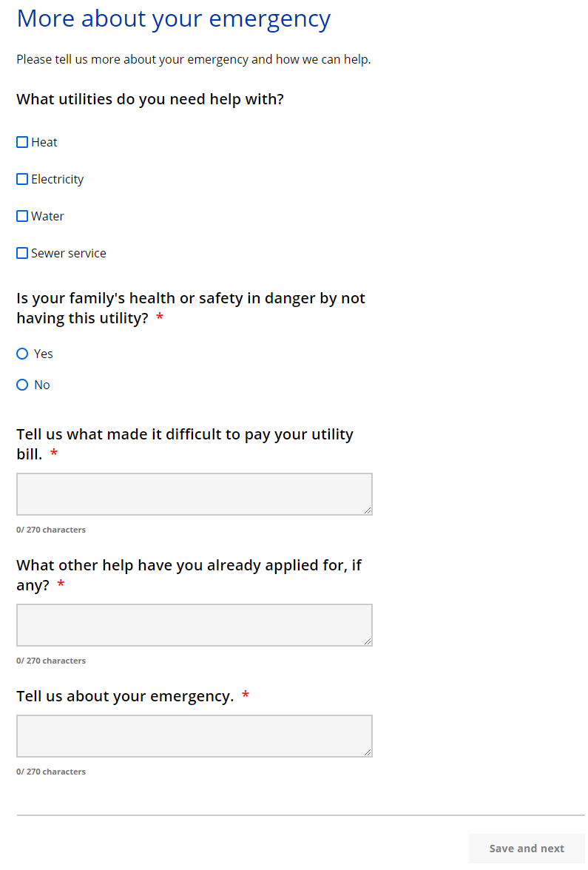This screenshot has width=588, height=870.
Task: Click the 'Water' label text
Action: click(x=48, y=216)
